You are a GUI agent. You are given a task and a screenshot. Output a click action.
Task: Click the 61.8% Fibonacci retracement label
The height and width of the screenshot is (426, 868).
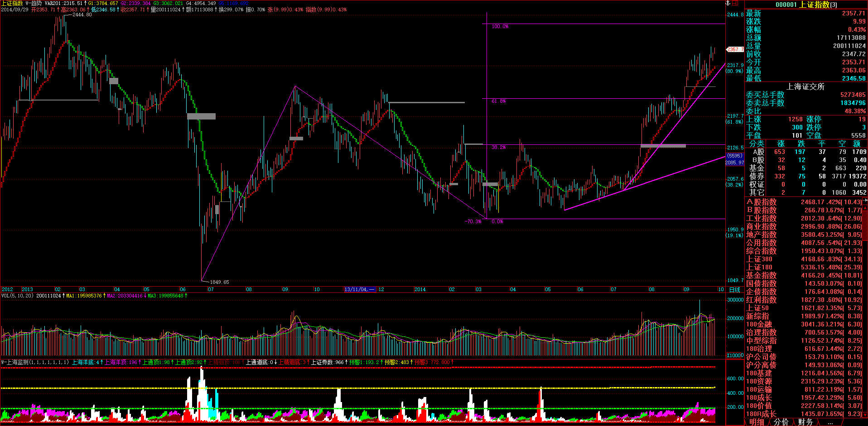pyautogui.click(x=498, y=101)
